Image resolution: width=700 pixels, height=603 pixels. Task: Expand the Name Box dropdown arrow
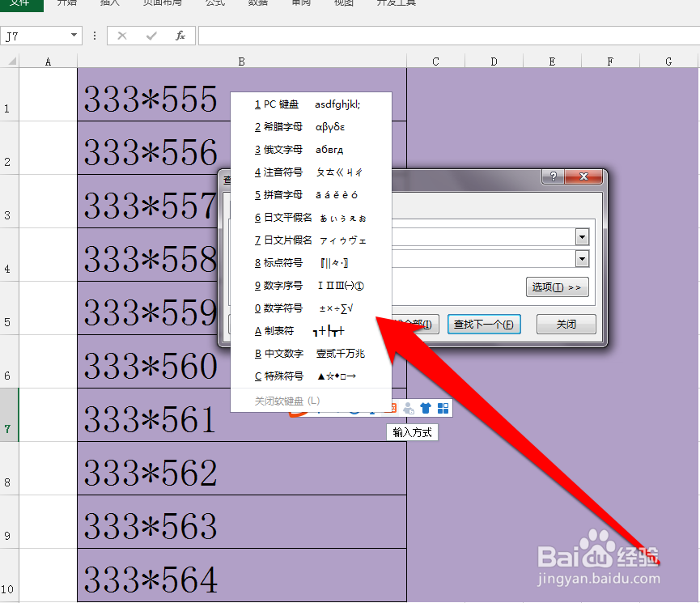pos(74,36)
